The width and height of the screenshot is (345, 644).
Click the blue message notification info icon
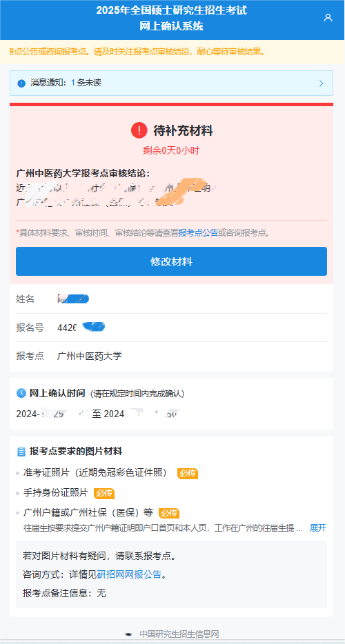[x=21, y=83]
